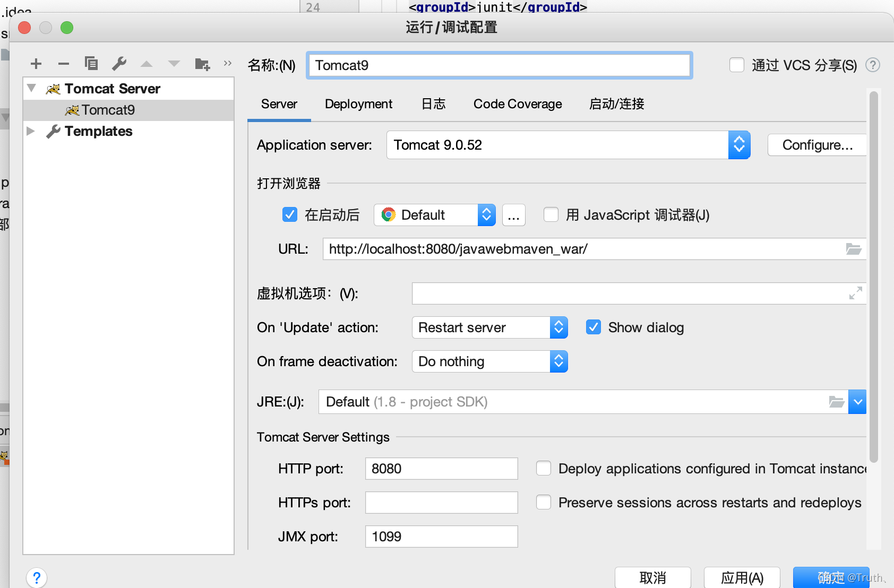Move configuration down with the down arrow
Viewport: 894px width, 588px height.
click(174, 64)
